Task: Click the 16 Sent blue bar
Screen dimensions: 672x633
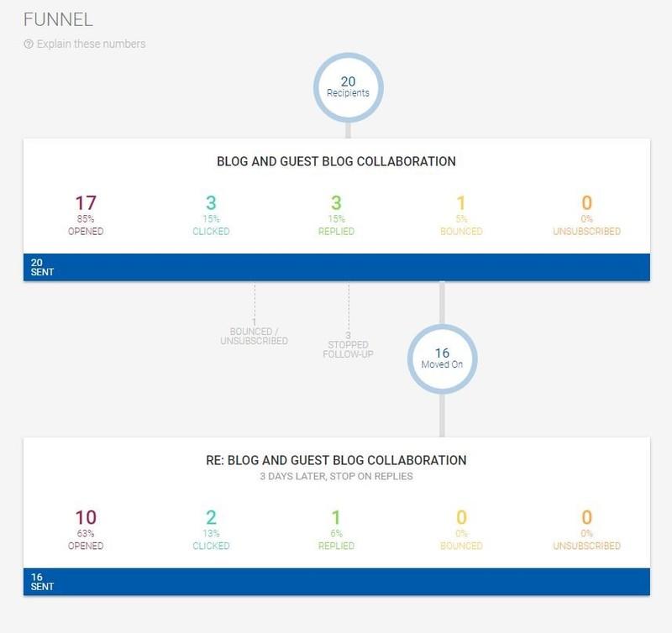Action: click(x=336, y=582)
